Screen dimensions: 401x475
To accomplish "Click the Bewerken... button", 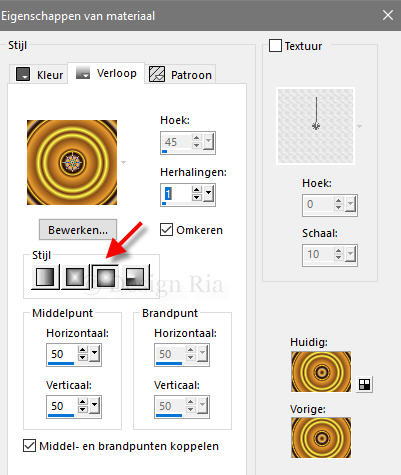I will [78, 230].
